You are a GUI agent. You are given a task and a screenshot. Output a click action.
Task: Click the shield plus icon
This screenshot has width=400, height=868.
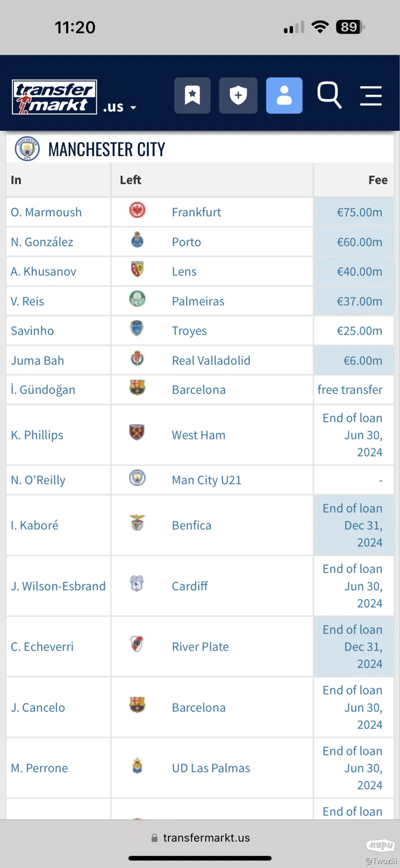238,96
